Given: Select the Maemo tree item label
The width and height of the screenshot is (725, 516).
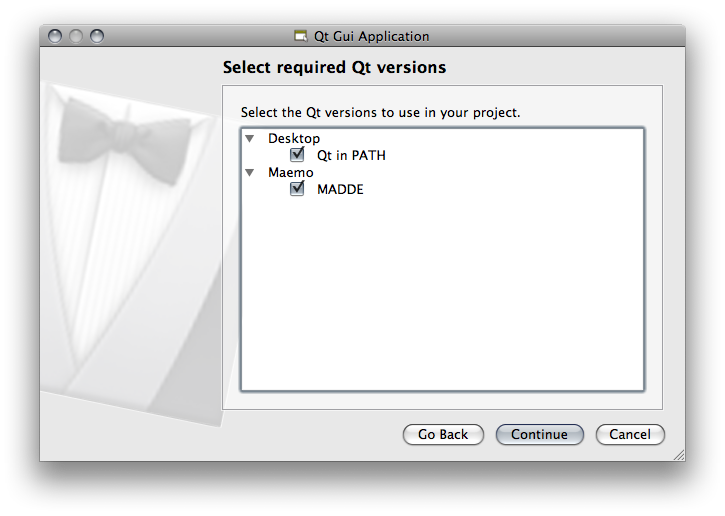Looking at the screenshot, I should point(290,172).
